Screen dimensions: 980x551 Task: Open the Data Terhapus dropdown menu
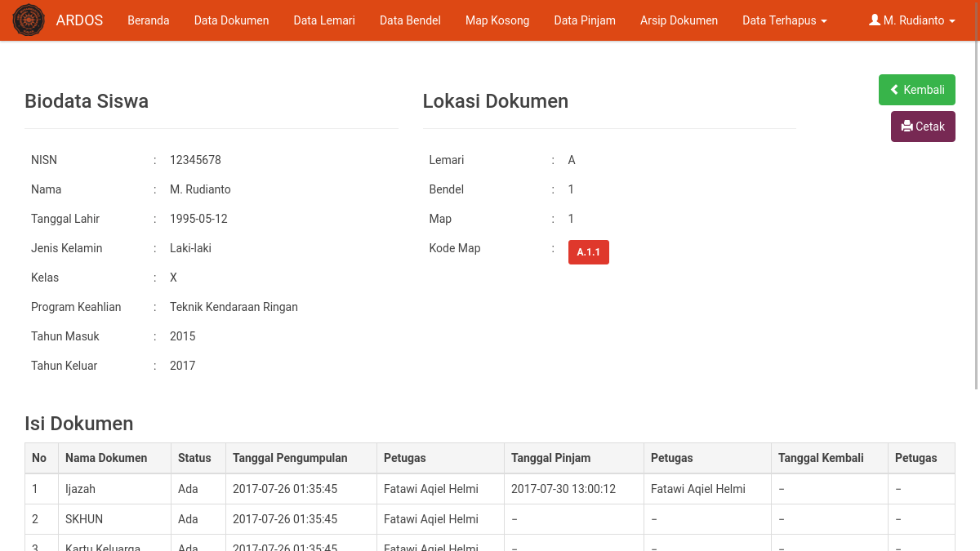pyautogui.click(x=779, y=20)
